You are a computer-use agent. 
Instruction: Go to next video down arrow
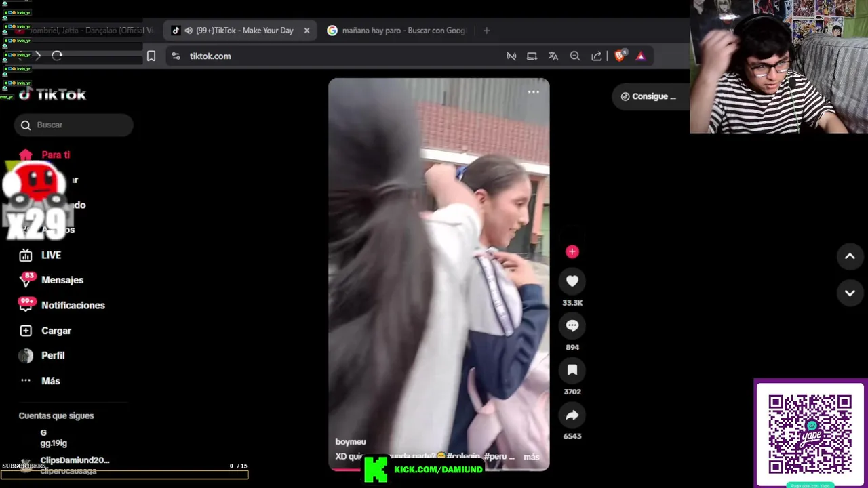click(x=850, y=293)
